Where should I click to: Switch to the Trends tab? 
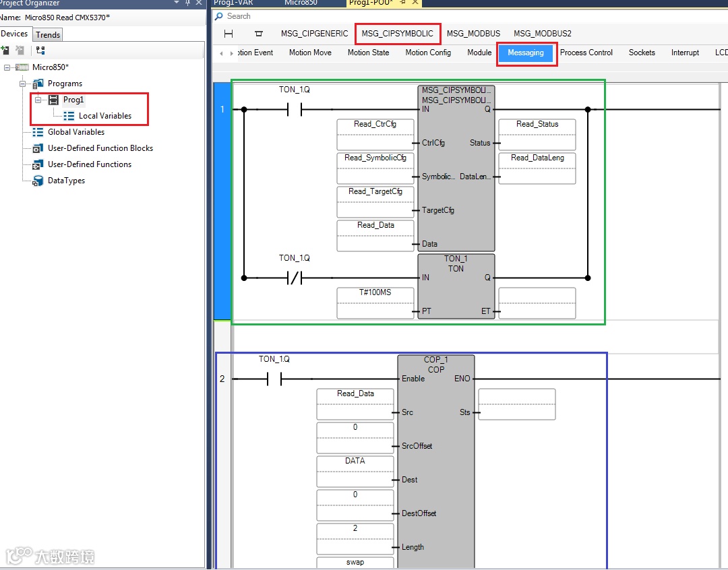(48, 35)
